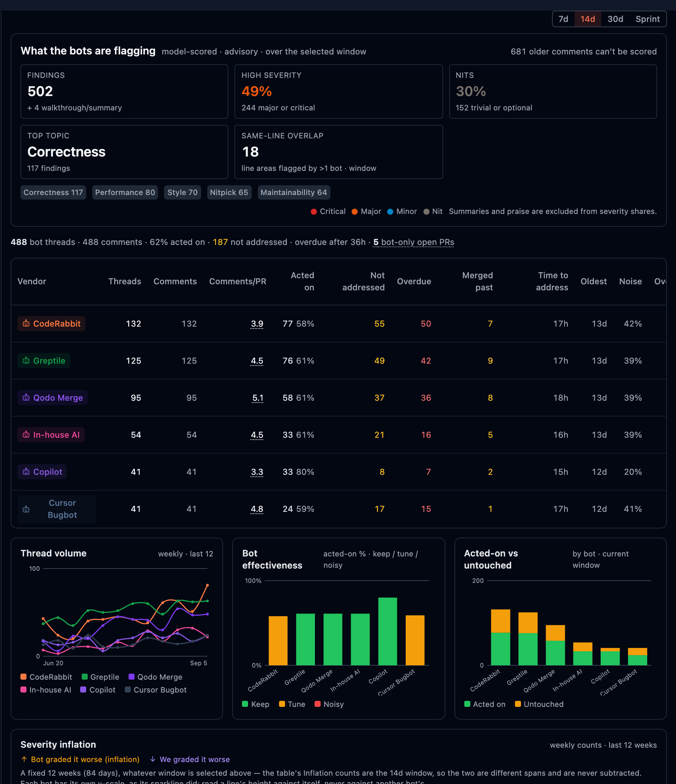Sort table by Merged past column
The width and height of the screenshot is (676, 784).
(477, 281)
